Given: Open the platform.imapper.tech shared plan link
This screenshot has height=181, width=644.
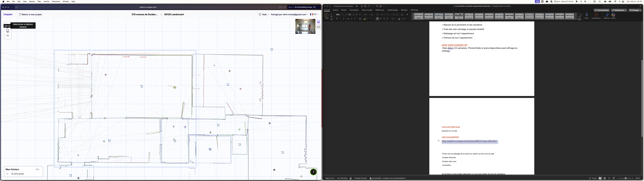Looking at the screenshot, I should [x=469, y=141].
